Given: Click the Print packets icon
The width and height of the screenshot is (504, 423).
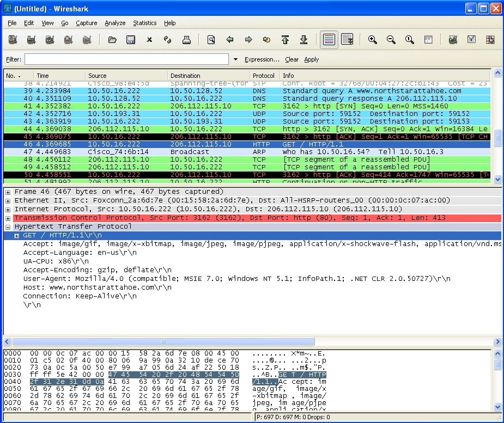Looking at the screenshot, I should 186,40.
